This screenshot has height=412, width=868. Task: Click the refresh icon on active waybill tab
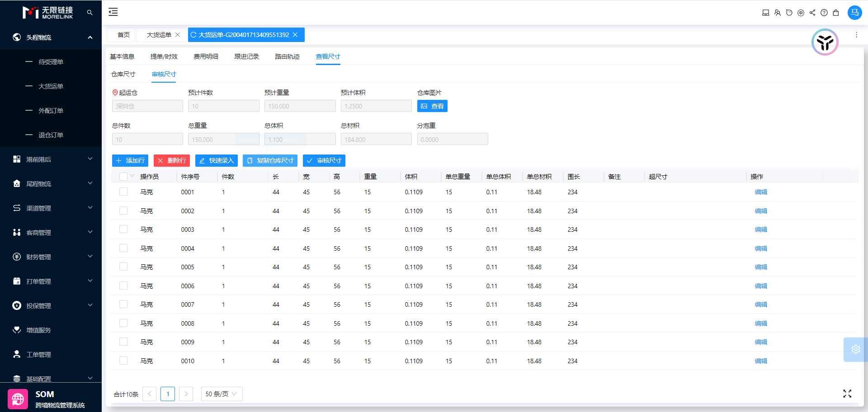click(x=193, y=35)
